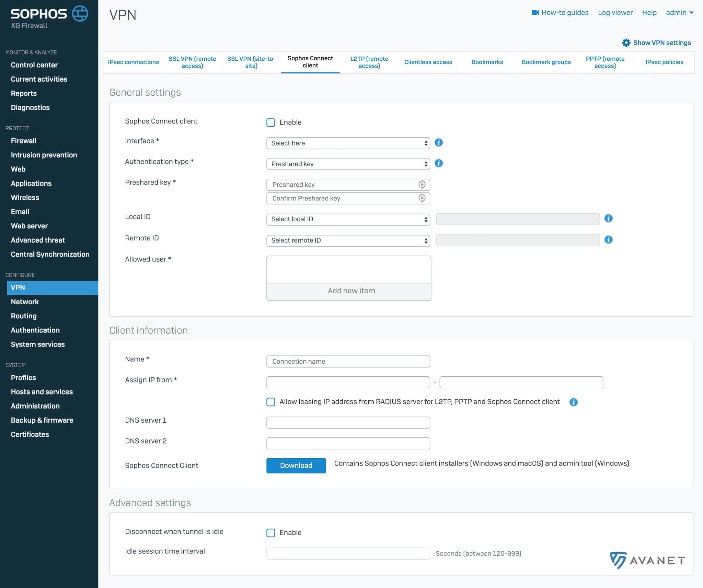Viewport: 703px width, 588px height.
Task: Open the Select remote ID dropdown
Action: tap(348, 240)
